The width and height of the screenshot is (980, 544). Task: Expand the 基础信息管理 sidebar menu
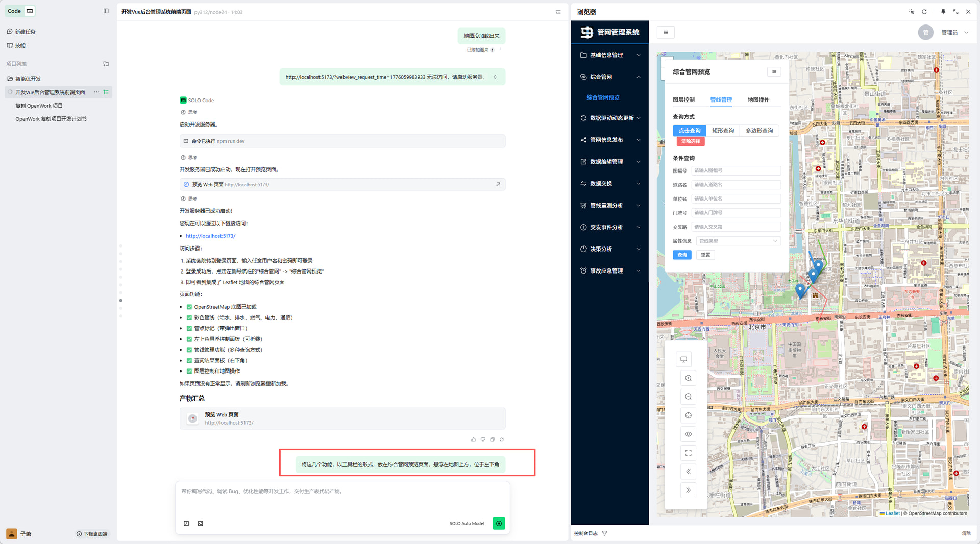[x=610, y=55]
